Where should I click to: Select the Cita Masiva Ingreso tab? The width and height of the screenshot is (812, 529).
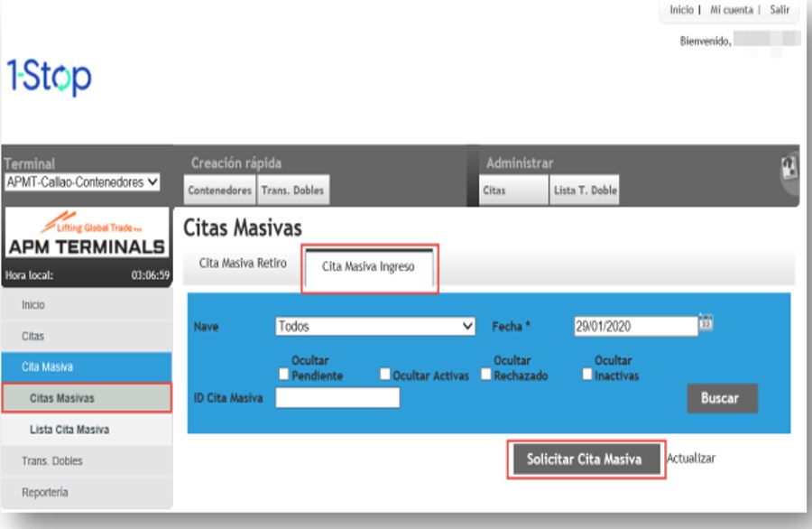pyautogui.click(x=368, y=267)
